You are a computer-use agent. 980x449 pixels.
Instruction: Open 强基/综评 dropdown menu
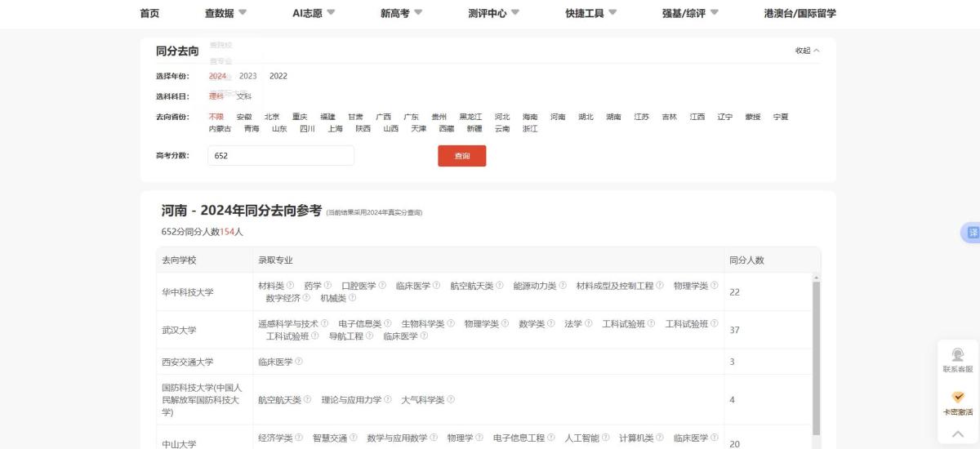point(691,13)
